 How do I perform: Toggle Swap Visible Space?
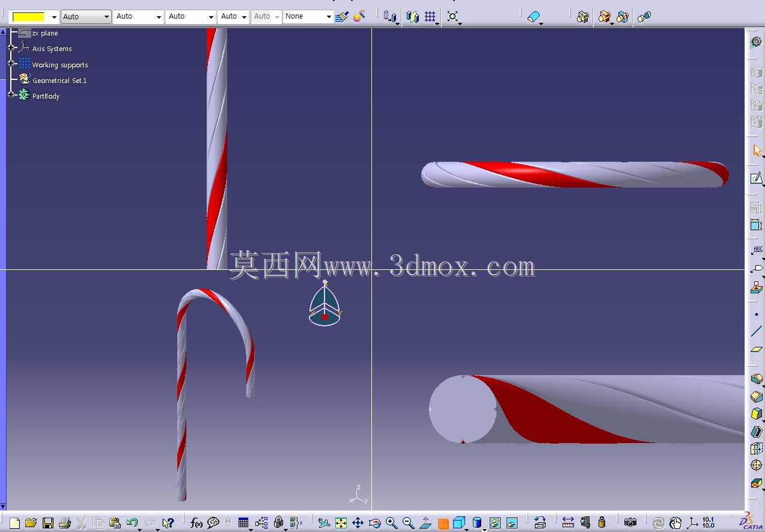pyautogui.click(x=511, y=523)
